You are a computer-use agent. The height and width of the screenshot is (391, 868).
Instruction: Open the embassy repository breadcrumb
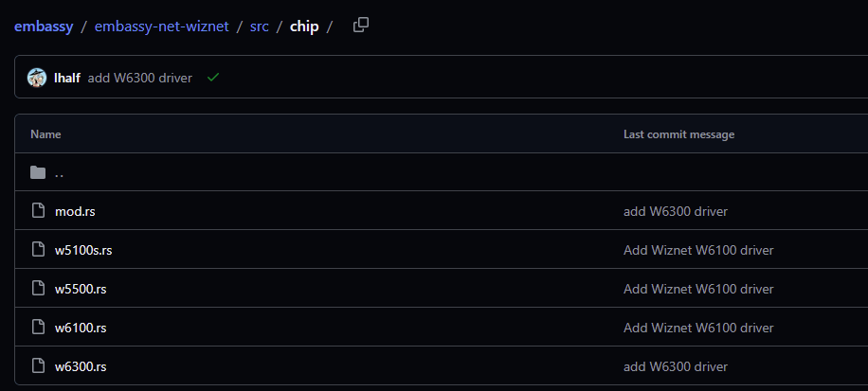(44, 27)
